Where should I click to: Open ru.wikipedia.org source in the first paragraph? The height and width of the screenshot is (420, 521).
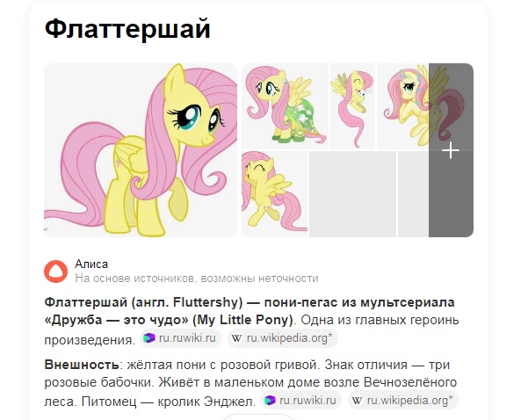283,338
